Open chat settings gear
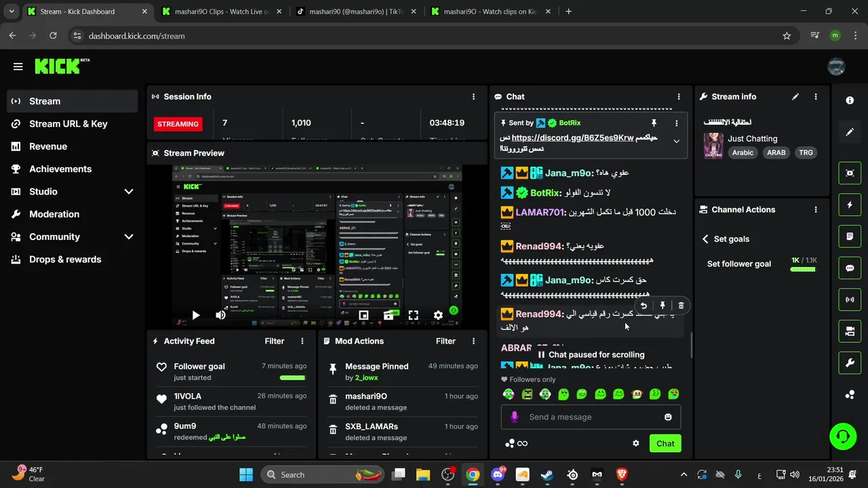This screenshot has width=868, height=488. point(636,443)
